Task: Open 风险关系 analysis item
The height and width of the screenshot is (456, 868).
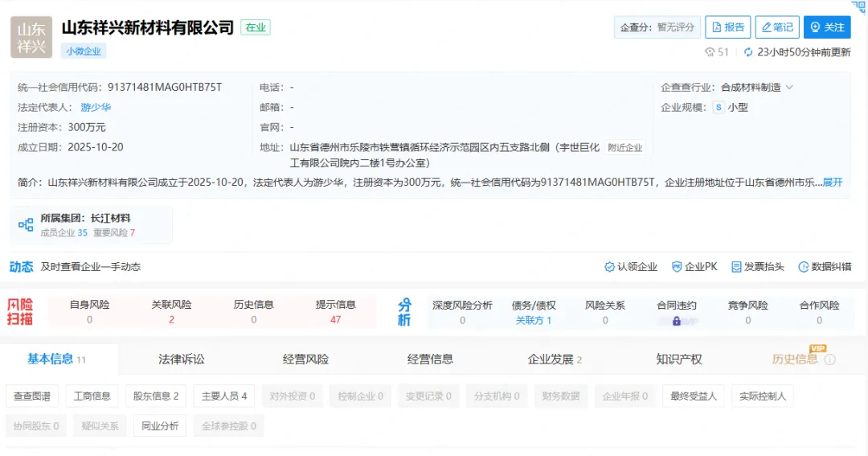Action: (605, 313)
